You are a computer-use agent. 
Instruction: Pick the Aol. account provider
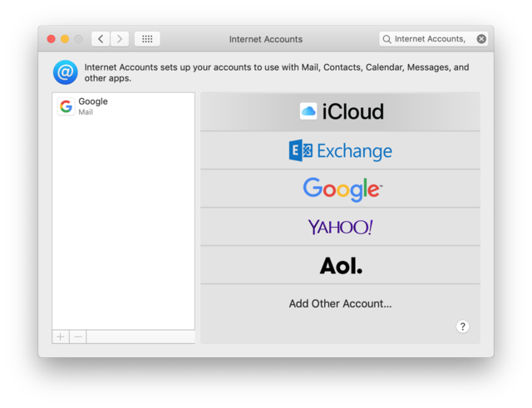tap(340, 265)
